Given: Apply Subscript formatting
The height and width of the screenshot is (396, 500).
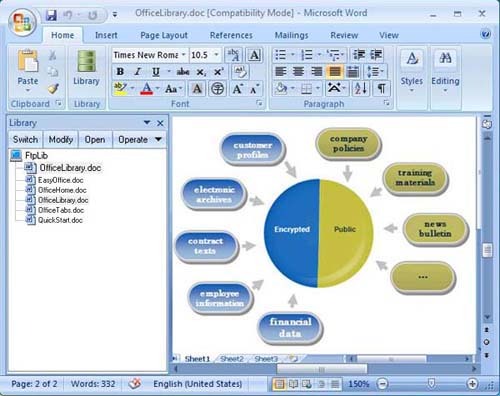Looking at the screenshot, I should (x=201, y=72).
